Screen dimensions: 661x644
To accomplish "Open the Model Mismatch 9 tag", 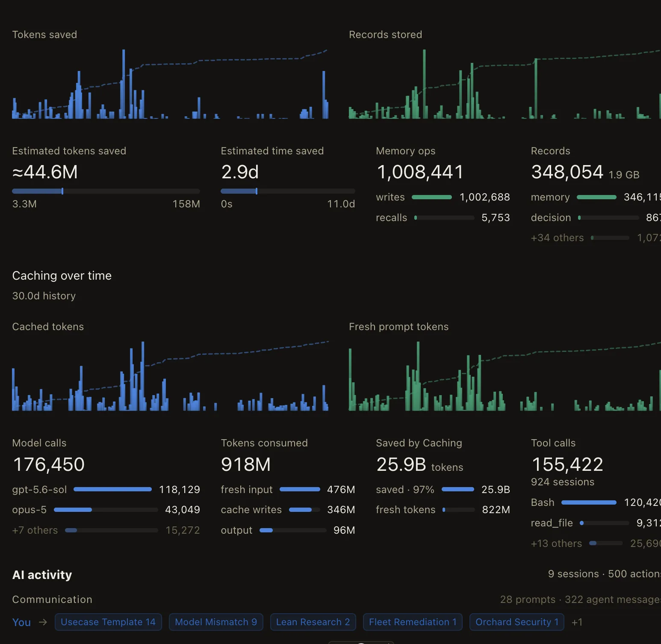I will pyautogui.click(x=216, y=622).
